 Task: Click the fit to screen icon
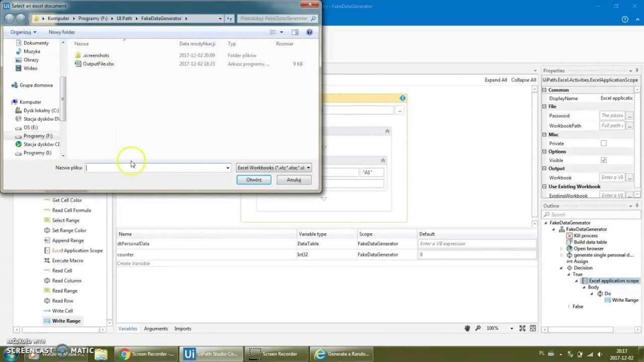(x=522, y=328)
